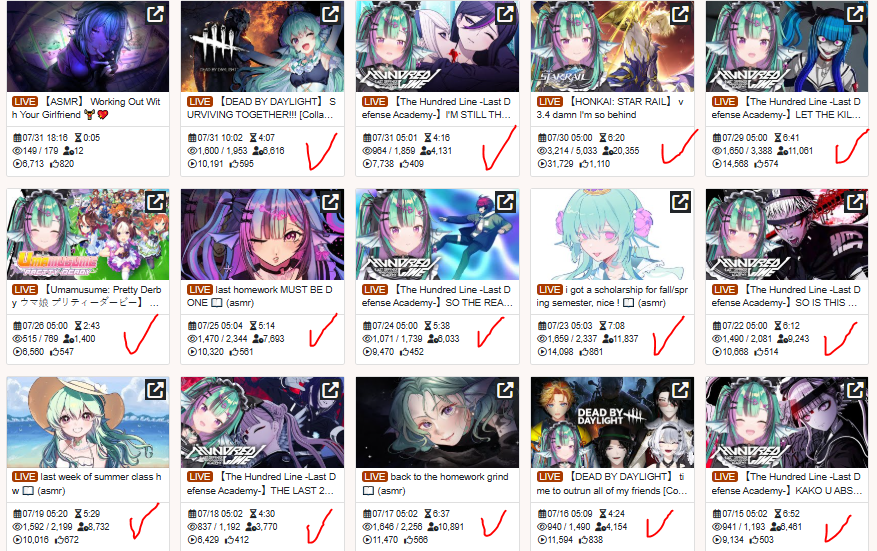Screen dimensions: 877x551
Task: Open external link on 'last homework MUST BE DONE' card
Action: click(x=331, y=201)
